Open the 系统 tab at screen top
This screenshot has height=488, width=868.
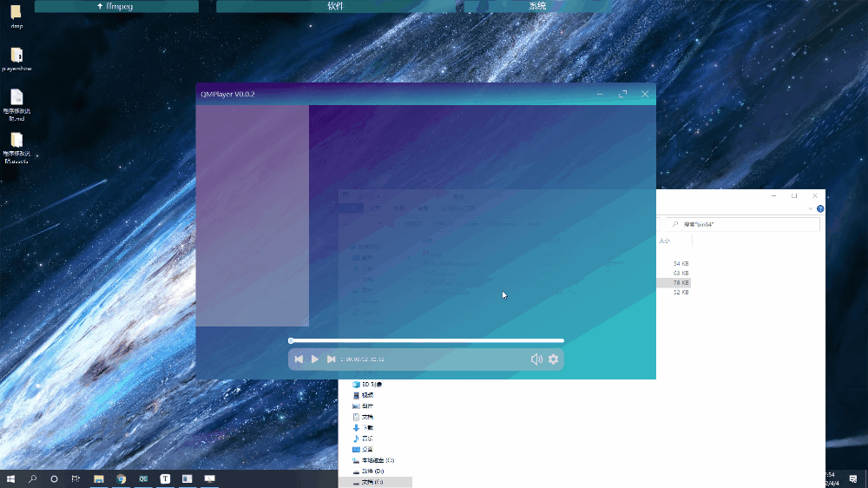tap(537, 6)
